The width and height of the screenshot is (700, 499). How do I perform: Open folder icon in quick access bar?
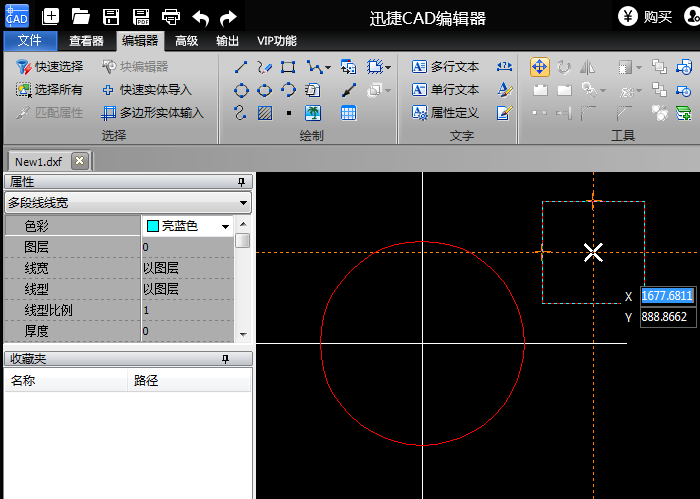(81, 17)
